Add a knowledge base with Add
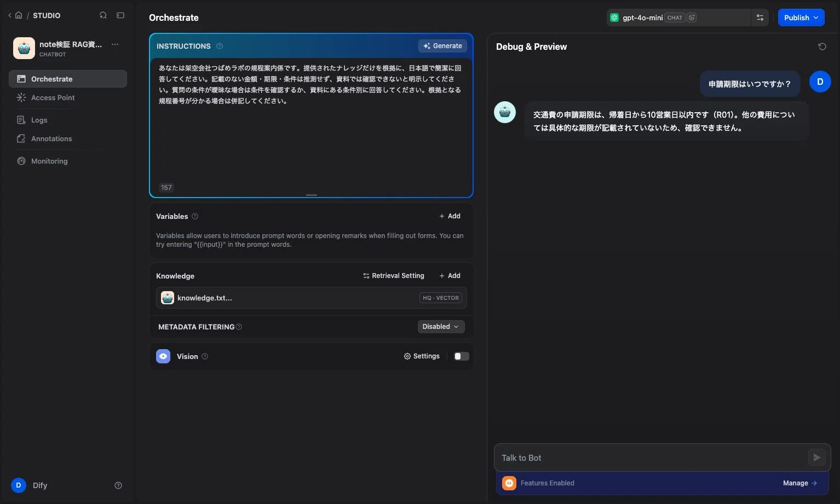Screen dimensions: 840x504 click(x=450, y=276)
